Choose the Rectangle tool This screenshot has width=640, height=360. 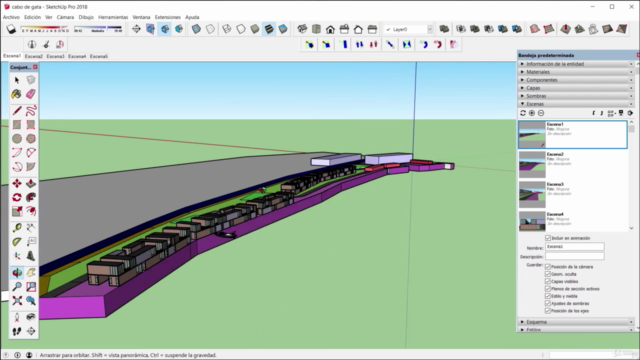pos(17,124)
